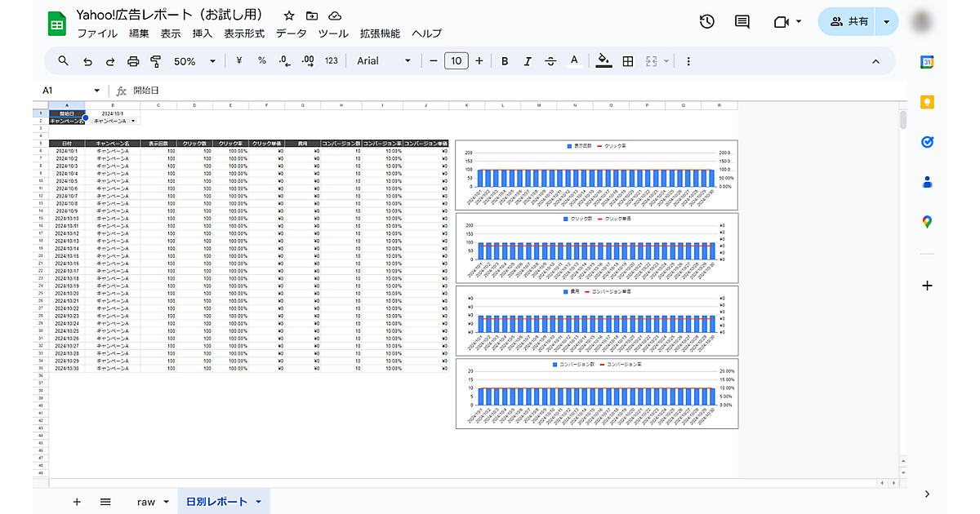
Task: Open the comments panel icon
Action: pos(742,22)
